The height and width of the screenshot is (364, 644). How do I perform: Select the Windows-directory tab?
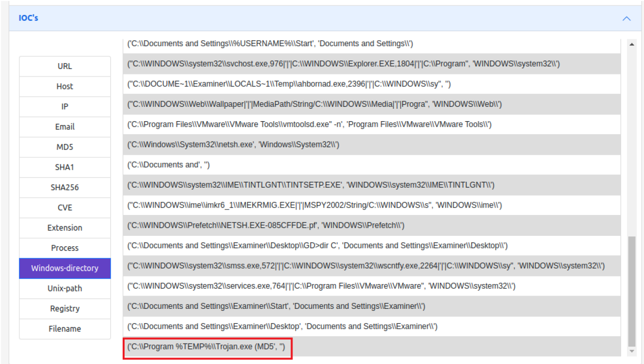point(65,268)
